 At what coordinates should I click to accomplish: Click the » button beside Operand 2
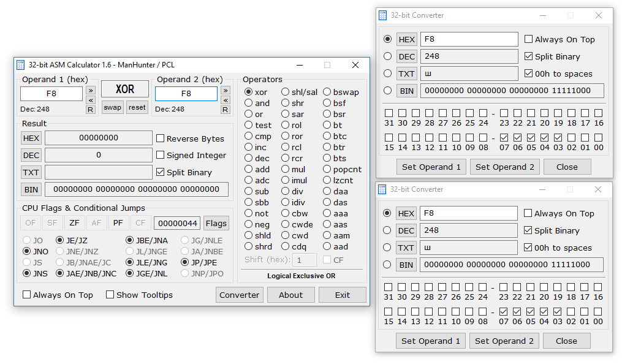[x=226, y=90]
